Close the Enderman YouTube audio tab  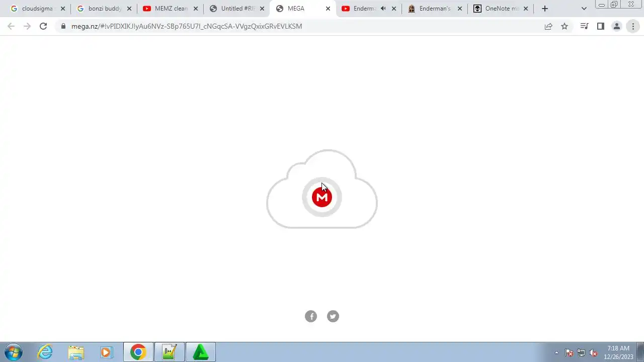393,9
